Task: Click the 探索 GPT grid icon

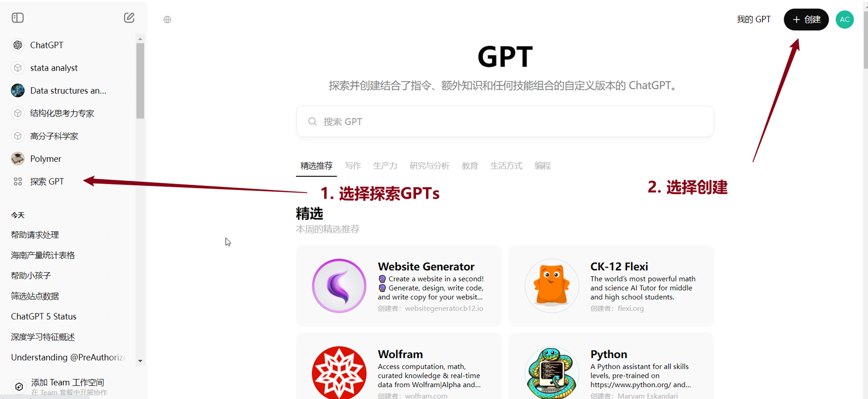Action: (18, 181)
